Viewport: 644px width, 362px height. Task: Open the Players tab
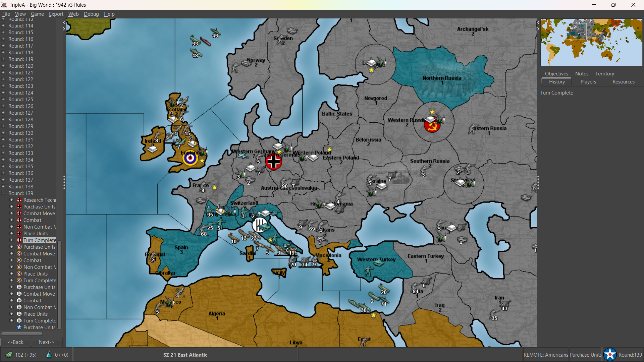[588, 82]
